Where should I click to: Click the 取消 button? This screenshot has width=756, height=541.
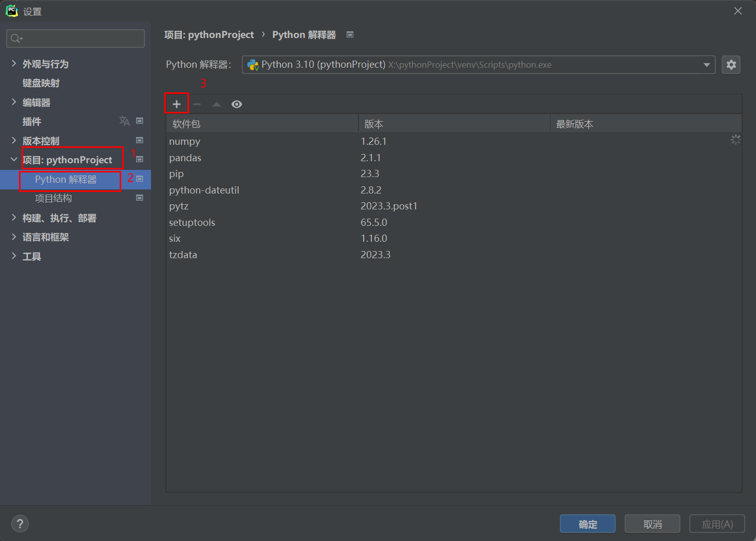point(652,524)
